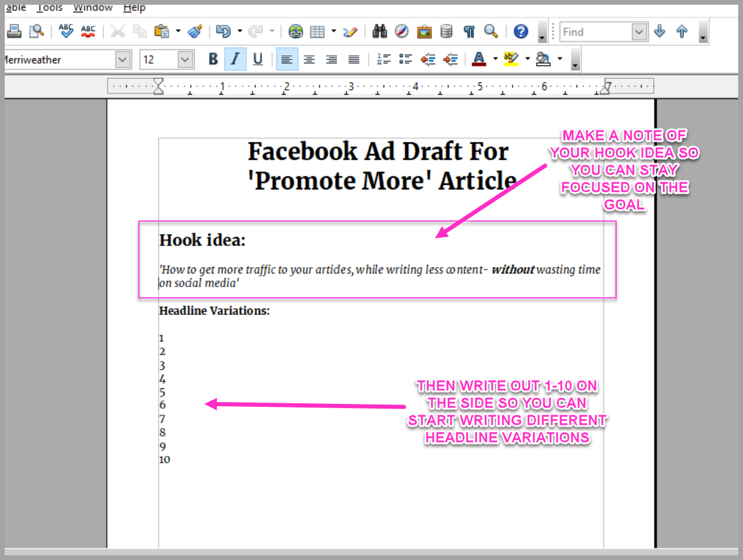
Task: Click the Insert Table grid icon
Action: [318, 32]
